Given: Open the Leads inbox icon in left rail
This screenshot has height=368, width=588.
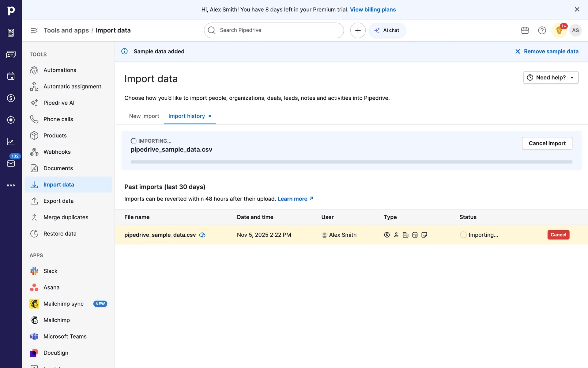Looking at the screenshot, I should point(11,33).
